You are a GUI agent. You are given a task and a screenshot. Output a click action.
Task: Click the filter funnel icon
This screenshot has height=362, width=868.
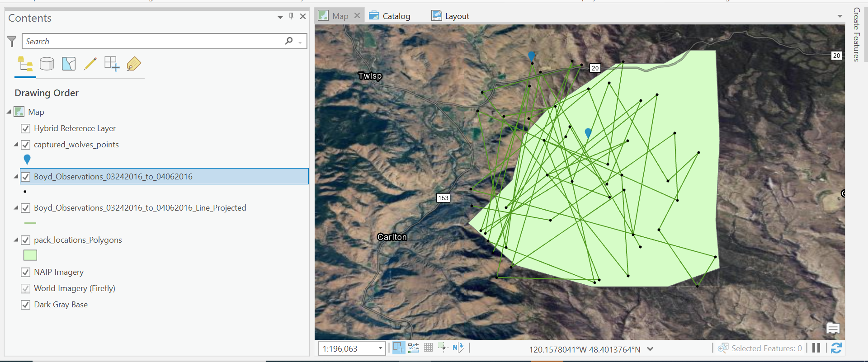tap(12, 41)
